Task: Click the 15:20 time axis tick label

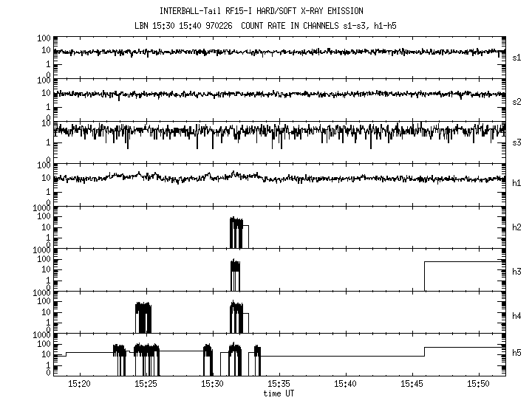Action: 80,385
